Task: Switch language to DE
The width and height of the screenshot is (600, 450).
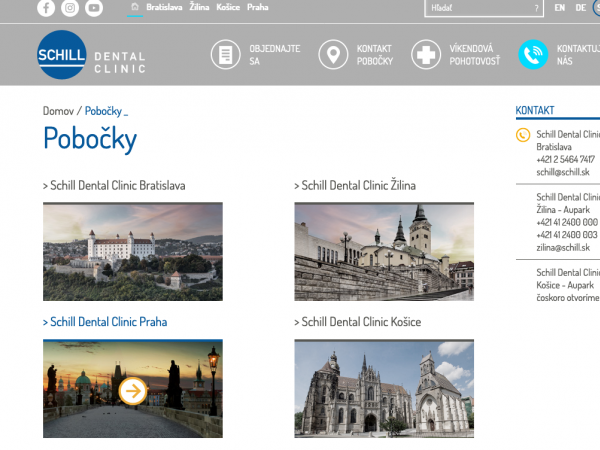Action: [580, 8]
